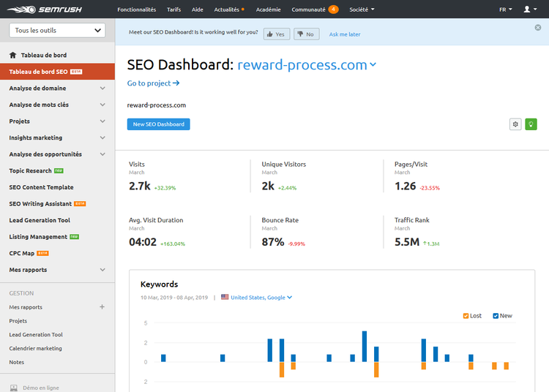Click the arrow in Go to project
Image resolution: width=549 pixels, height=392 pixels.
176,83
